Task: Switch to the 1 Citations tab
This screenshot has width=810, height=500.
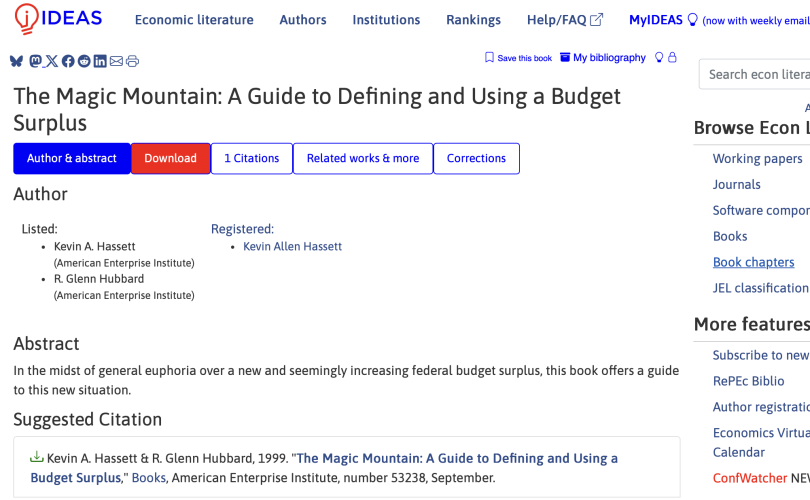Action: click(x=251, y=158)
